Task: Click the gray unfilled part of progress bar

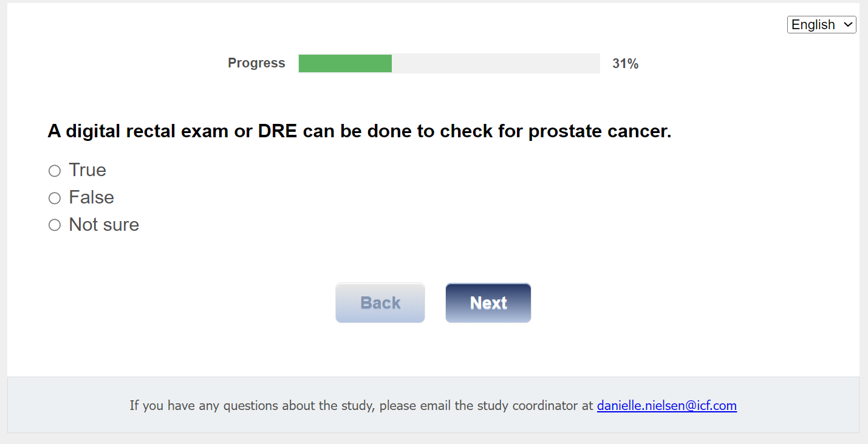Action: [x=495, y=63]
